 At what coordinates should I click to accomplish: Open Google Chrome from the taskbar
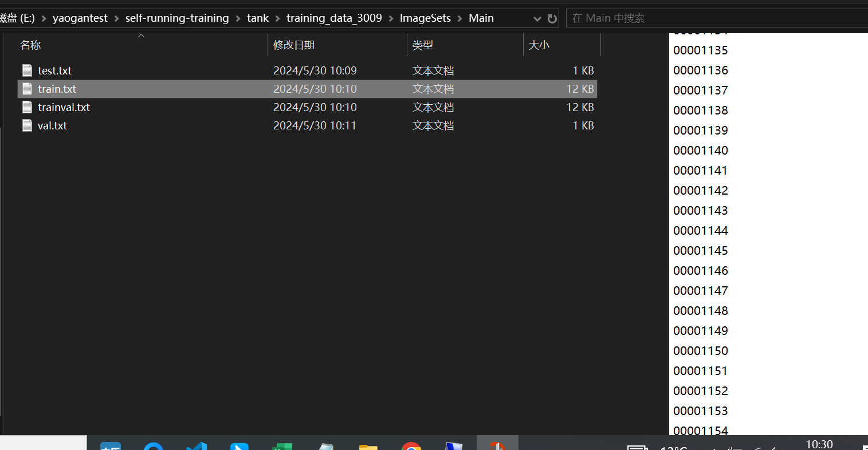pyautogui.click(x=411, y=445)
